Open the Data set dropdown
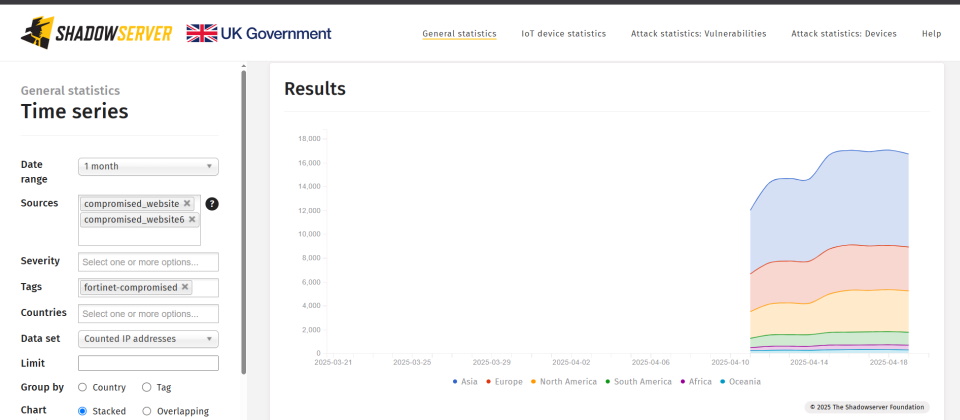 click(x=148, y=339)
